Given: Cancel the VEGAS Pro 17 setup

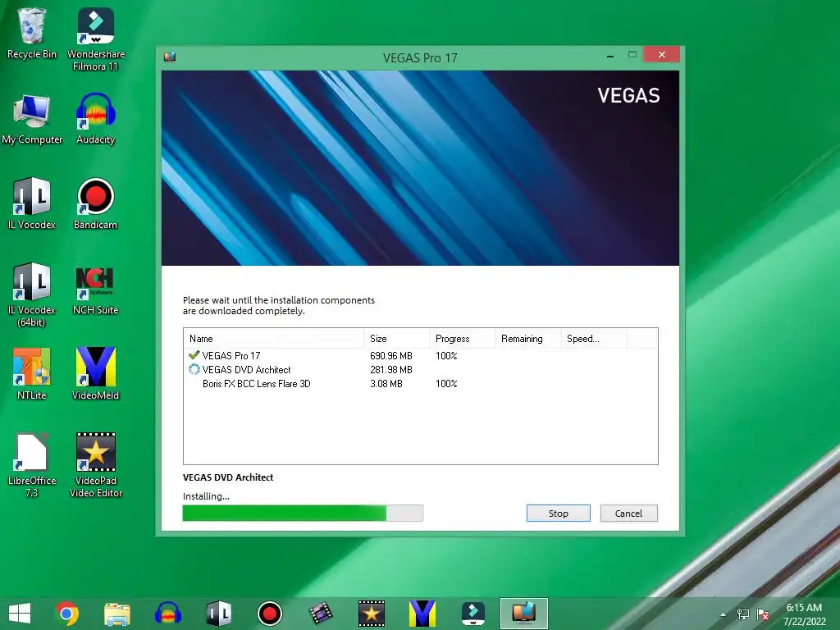Looking at the screenshot, I should tap(628, 514).
